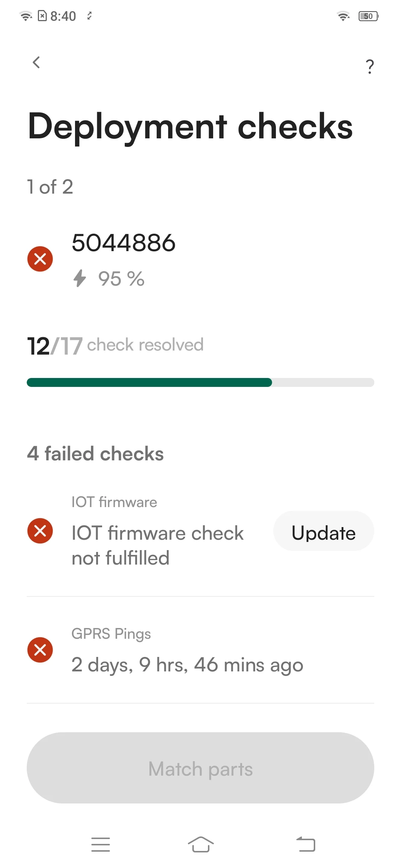The height and width of the screenshot is (868, 401).
Task: Tap the 12/17 check resolved counter
Action: [115, 345]
